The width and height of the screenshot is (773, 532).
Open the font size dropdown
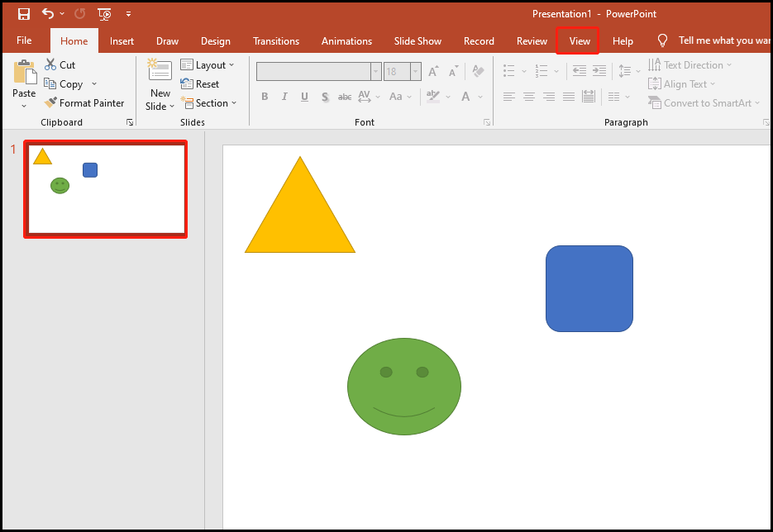416,71
